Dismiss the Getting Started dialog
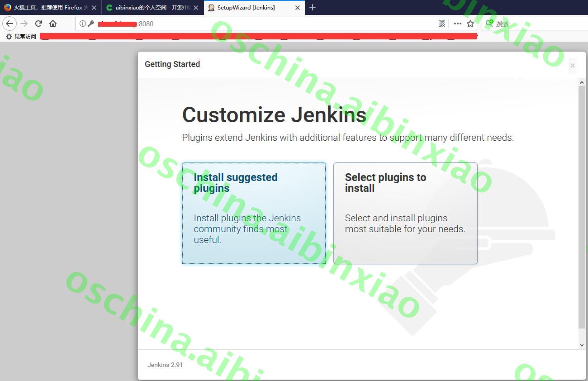Screen dimensions: 588x381 tap(573, 66)
